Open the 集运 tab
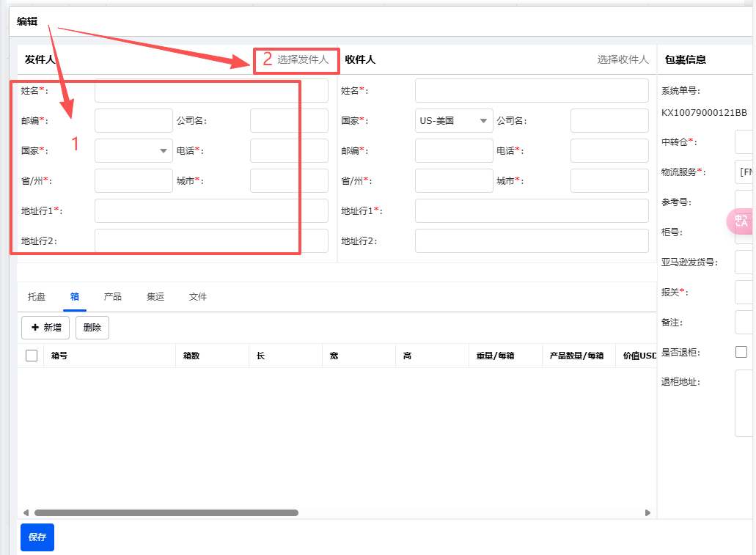756x555 pixels. [x=155, y=297]
